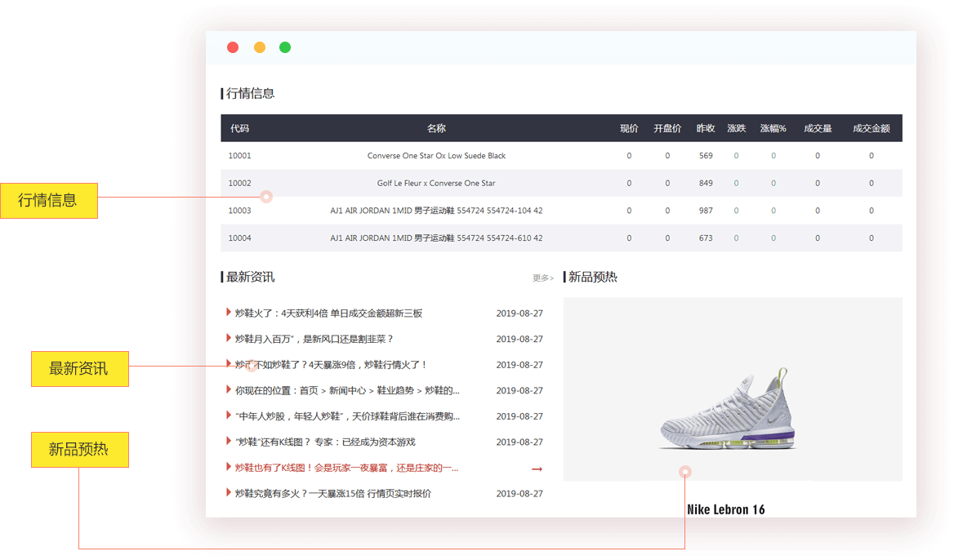Open the Nike Lebron 16 shoe image
Image resolution: width=954 pixels, height=560 pixels.
coord(727,412)
